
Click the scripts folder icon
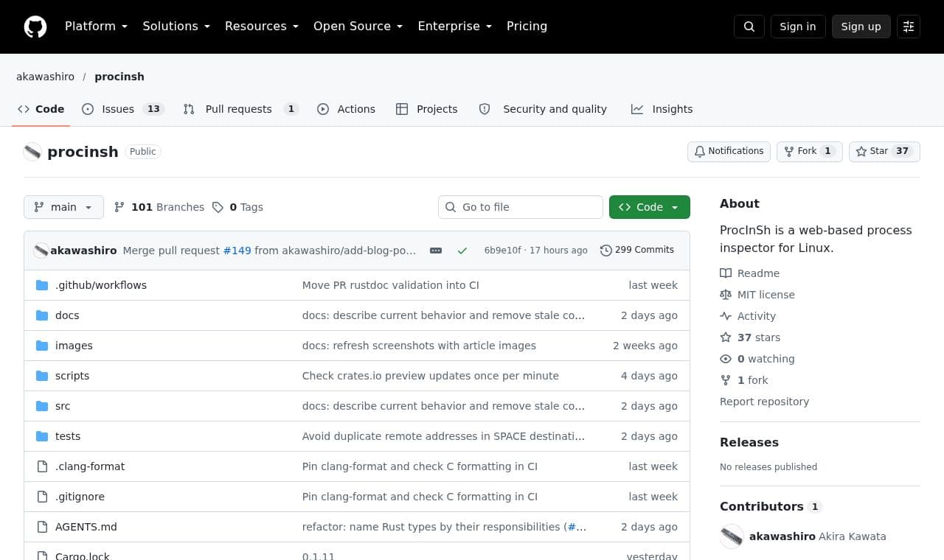click(42, 376)
